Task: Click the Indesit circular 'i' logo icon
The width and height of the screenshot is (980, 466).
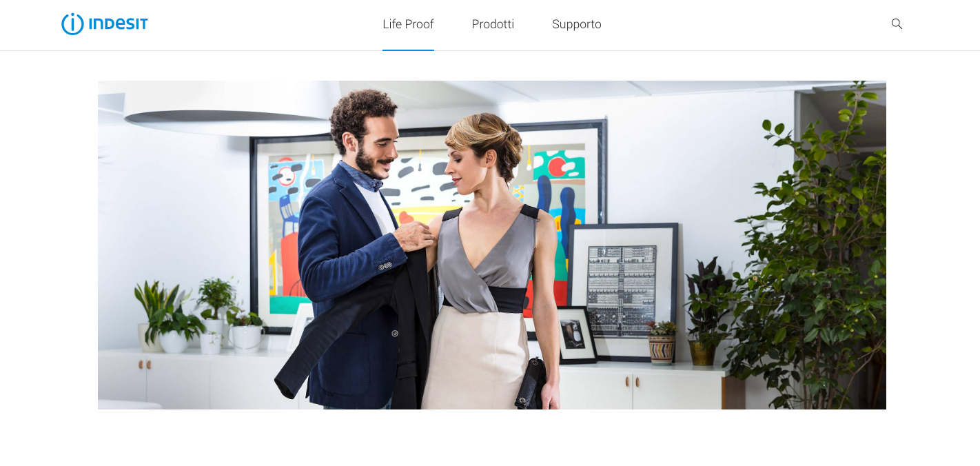Action: pos(72,24)
